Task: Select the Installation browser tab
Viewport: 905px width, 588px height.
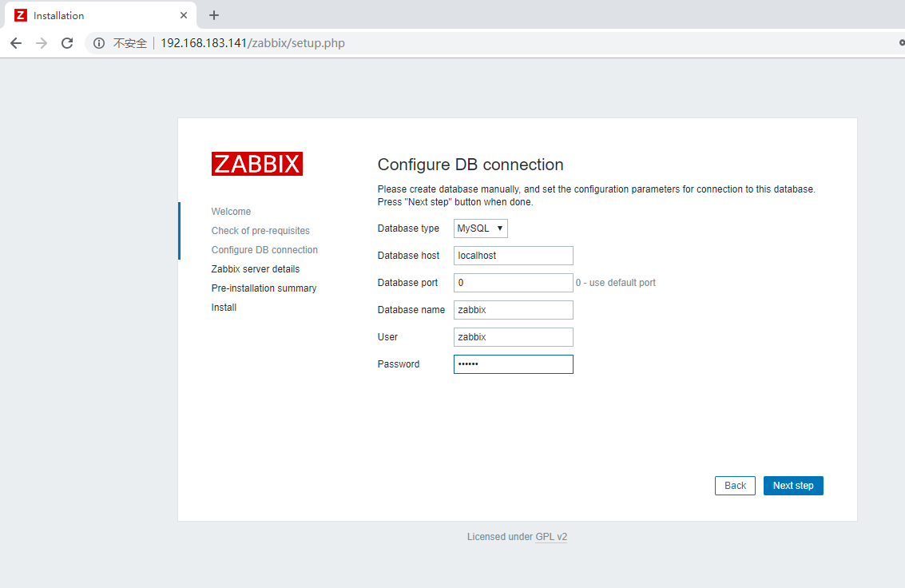Action: [x=101, y=16]
